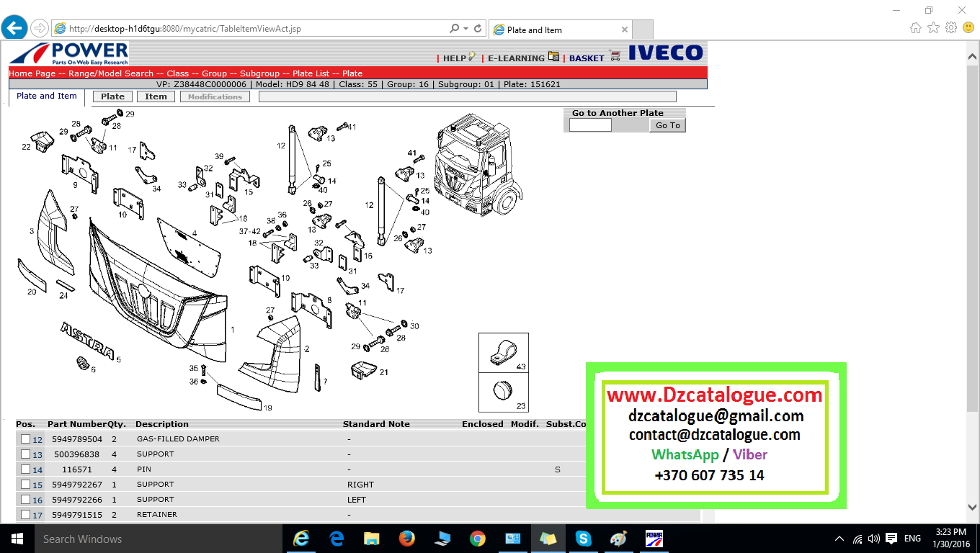Show hidden tray icons chevron
The width and height of the screenshot is (980, 553).
(x=839, y=539)
